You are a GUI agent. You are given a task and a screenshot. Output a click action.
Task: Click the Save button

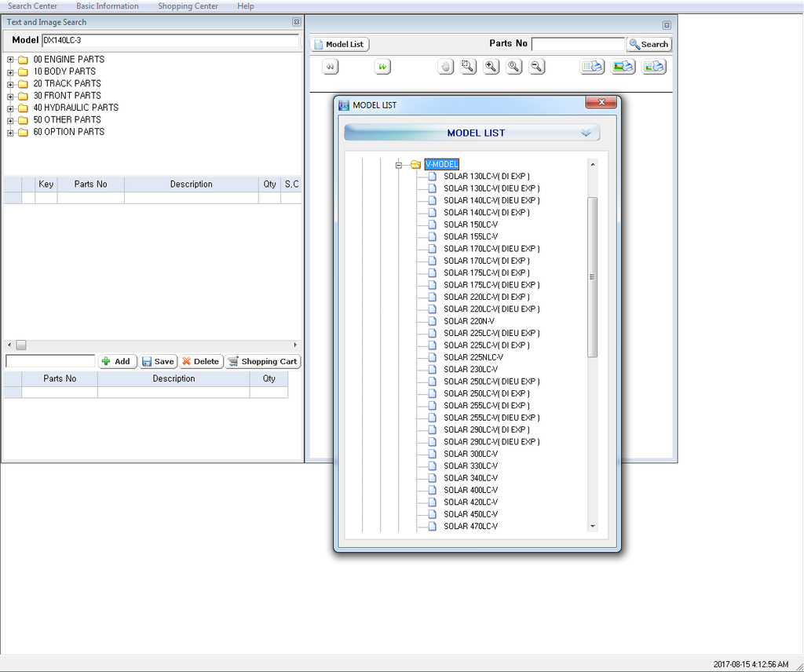pyautogui.click(x=159, y=361)
